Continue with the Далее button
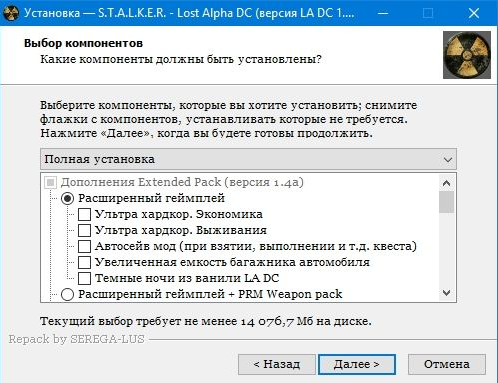This screenshot has width=498, height=383. click(x=357, y=364)
